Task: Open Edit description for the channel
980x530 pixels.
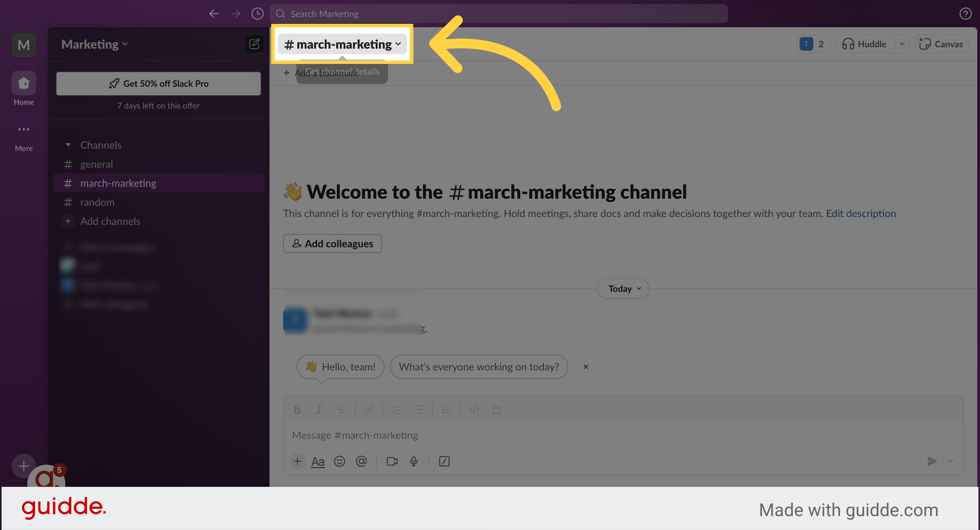Action: 861,213
